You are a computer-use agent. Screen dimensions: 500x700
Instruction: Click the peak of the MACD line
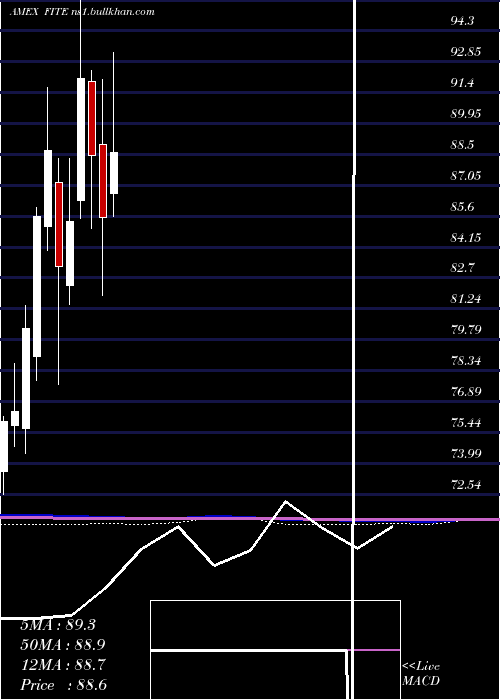coord(285,501)
